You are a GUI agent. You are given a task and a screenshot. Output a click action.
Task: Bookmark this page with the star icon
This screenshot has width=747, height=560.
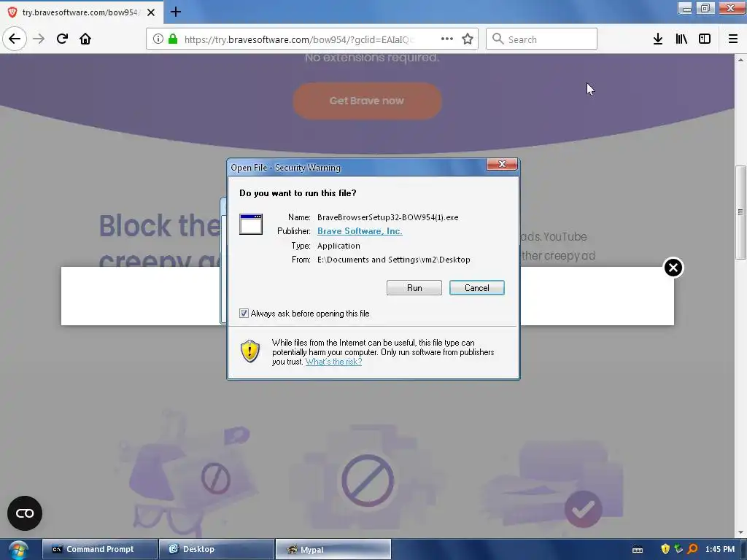tap(468, 39)
